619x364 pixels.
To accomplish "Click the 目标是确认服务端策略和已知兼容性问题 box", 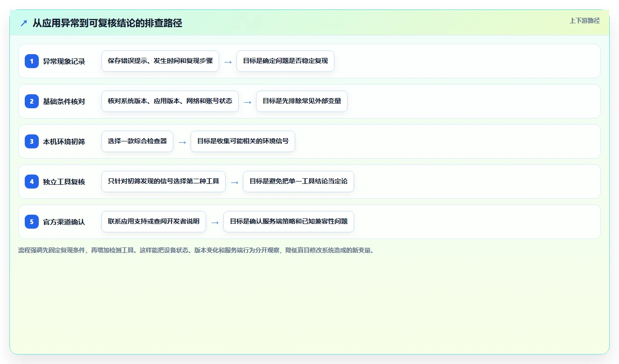I will pyautogui.click(x=289, y=222).
